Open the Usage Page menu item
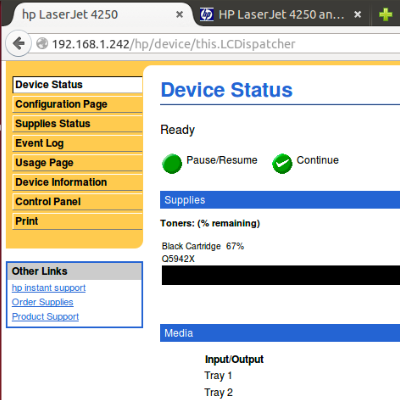 coord(77,163)
